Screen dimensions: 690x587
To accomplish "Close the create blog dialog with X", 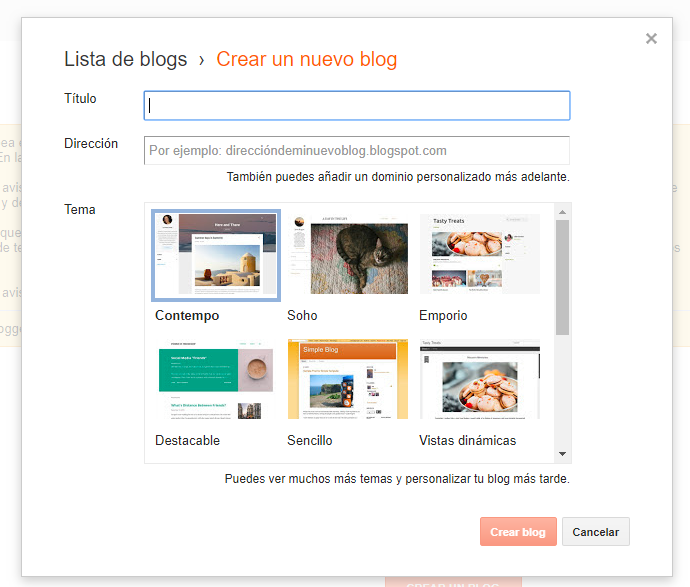I will [x=651, y=39].
